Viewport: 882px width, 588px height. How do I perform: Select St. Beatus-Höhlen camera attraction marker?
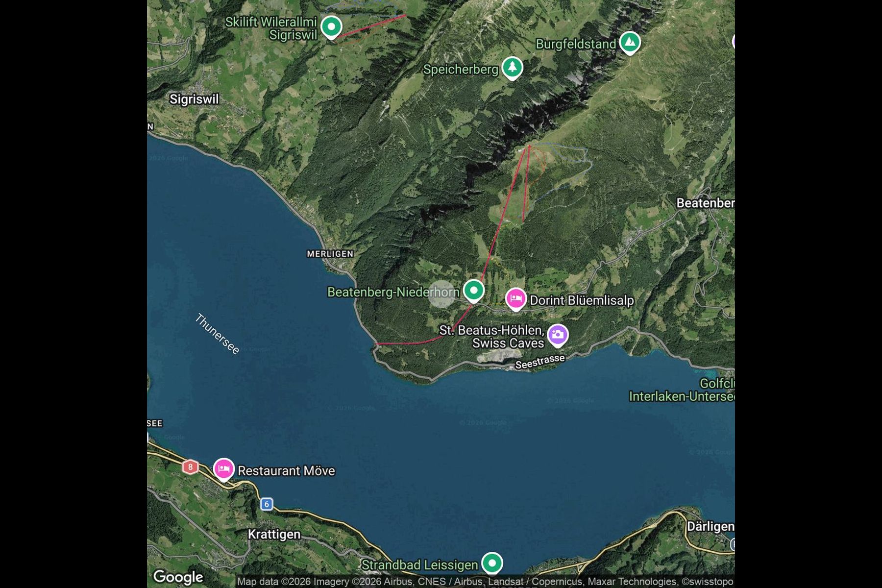click(x=558, y=335)
